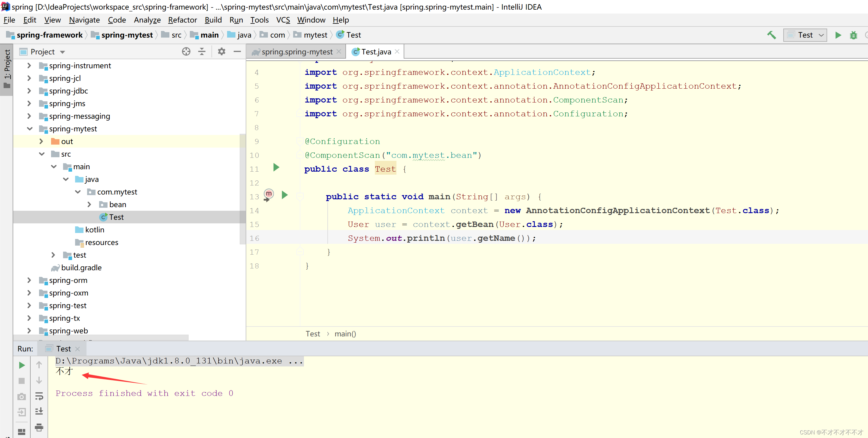
Task: Click run gutter arrow next to class Test
Action: [x=276, y=167]
